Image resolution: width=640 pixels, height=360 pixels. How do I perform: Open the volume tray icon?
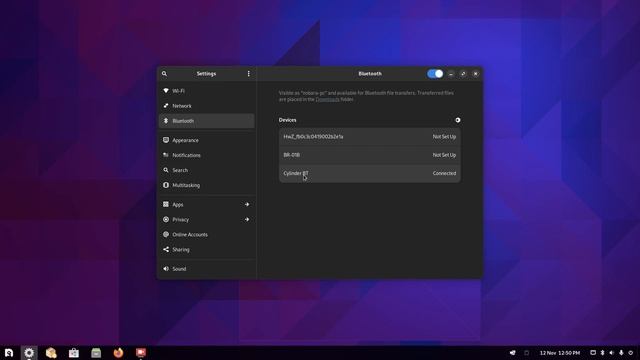[612, 353]
